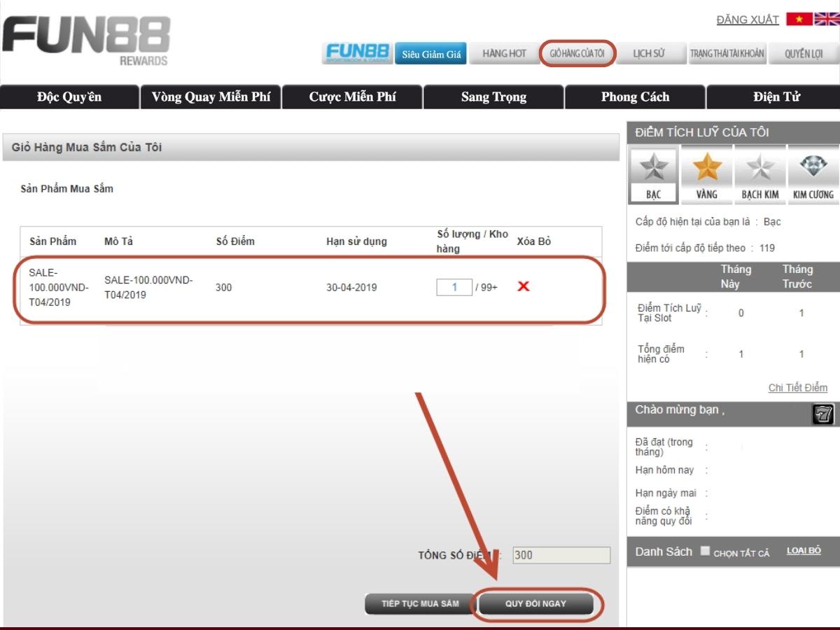Open the FUN88 sportsbook logo button

point(357,53)
